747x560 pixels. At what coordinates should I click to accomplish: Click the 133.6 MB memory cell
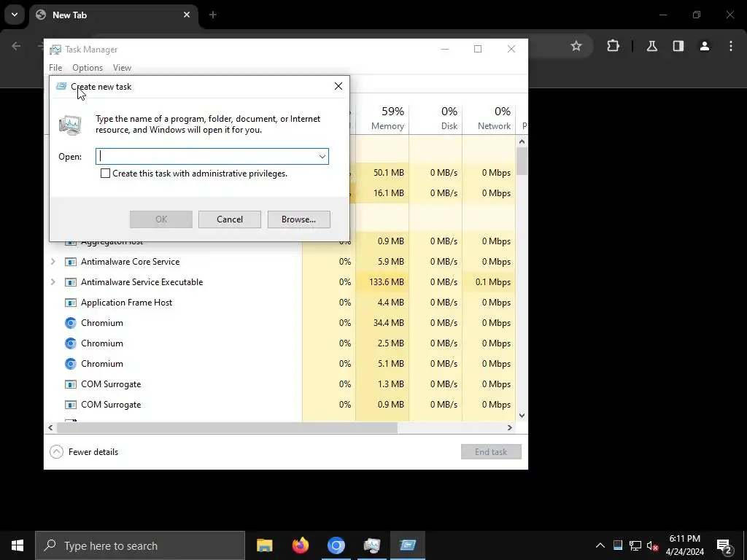382,282
